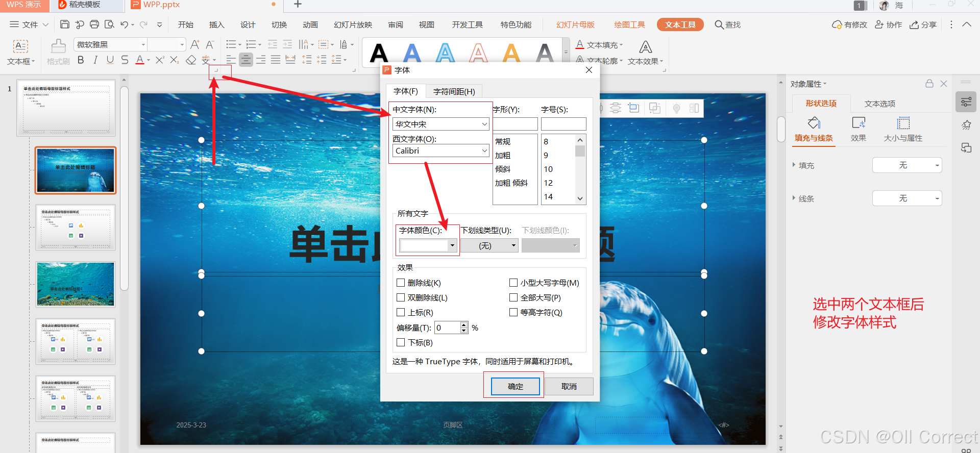
Task: Open 大小与属性 size and properties section
Action: coord(903,130)
